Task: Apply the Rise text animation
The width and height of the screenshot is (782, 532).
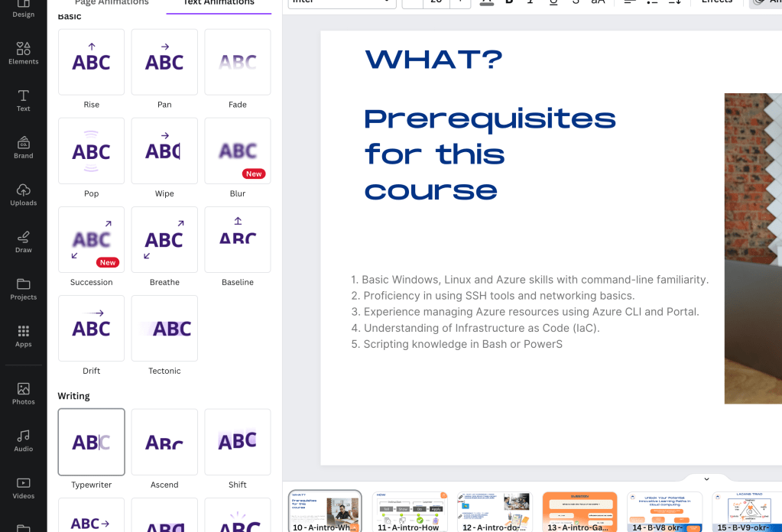Action: click(91, 62)
